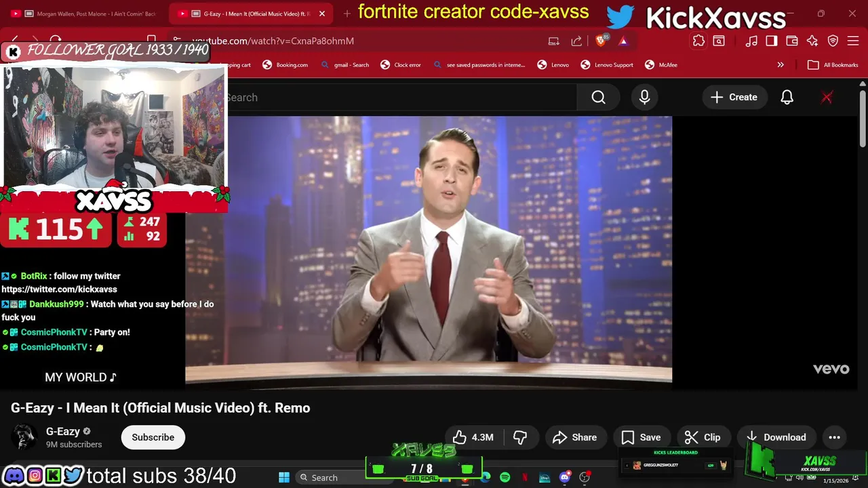Screen dimensions: 868x488
Task: Click the Download button
Action: pyautogui.click(x=776, y=437)
